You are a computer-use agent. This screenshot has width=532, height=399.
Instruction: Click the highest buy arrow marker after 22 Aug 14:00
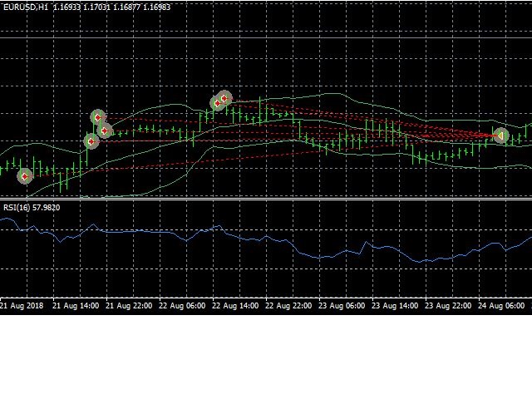tap(224, 98)
